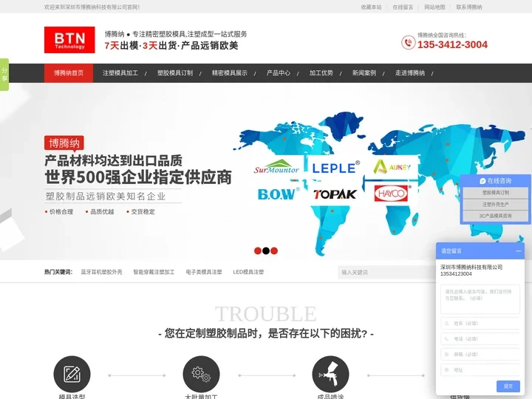Click the SurMountor brand logo

click(276, 166)
